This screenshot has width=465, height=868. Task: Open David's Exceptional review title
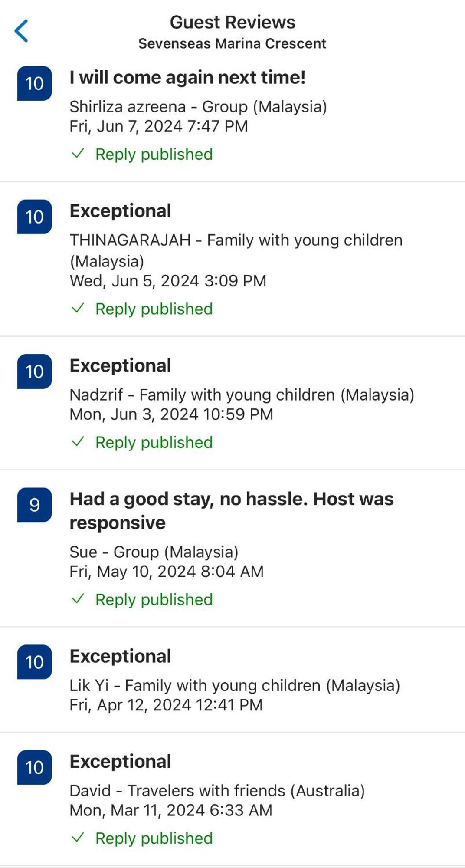120,762
